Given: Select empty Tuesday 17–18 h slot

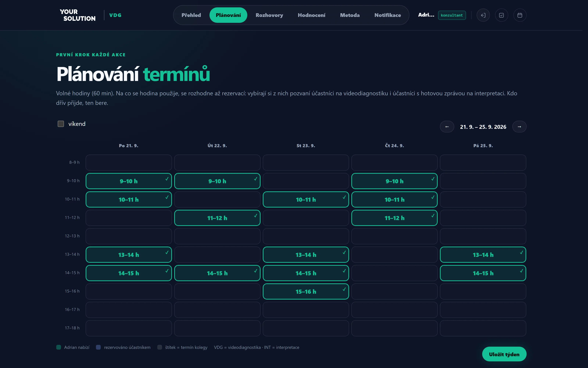Looking at the screenshot, I should [x=217, y=328].
